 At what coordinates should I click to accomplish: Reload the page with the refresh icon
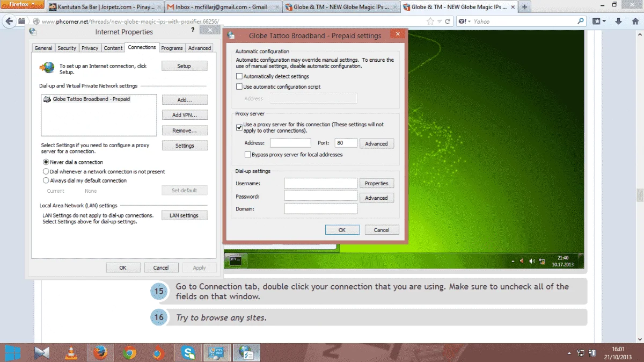click(447, 21)
